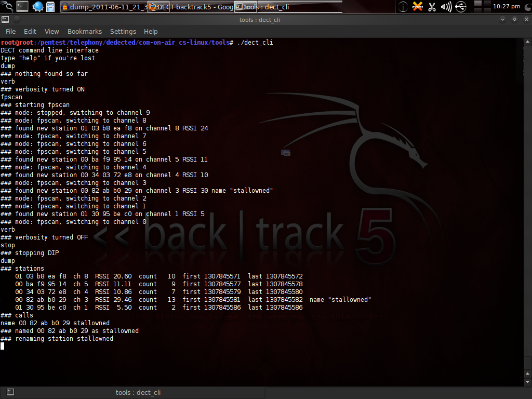
Task: Click 'RSSI 29.46' value in stations table
Action: click(113, 300)
